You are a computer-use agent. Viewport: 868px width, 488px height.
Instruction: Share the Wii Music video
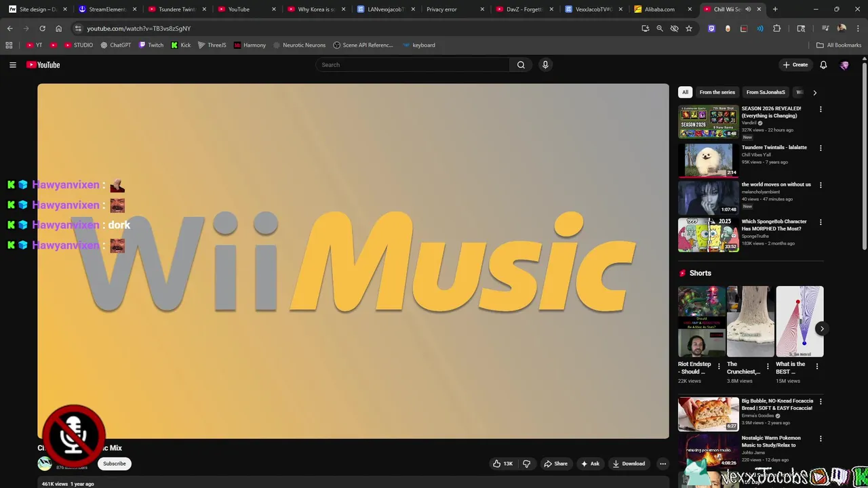[x=555, y=464]
